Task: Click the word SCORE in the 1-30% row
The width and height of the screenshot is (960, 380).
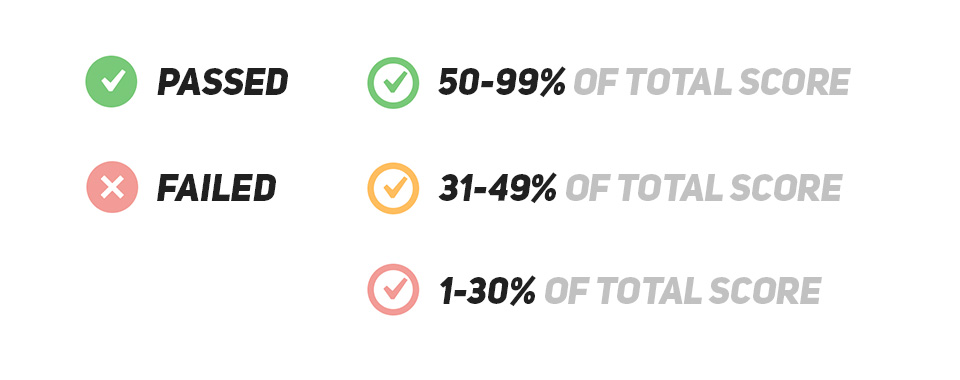Action: pos(766,291)
